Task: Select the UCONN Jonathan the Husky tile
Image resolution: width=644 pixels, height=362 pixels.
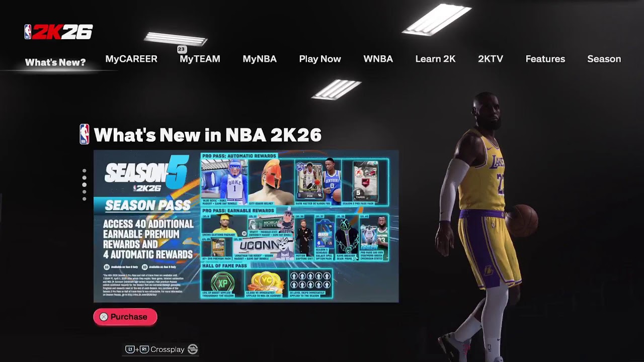Action: [265, 249]
